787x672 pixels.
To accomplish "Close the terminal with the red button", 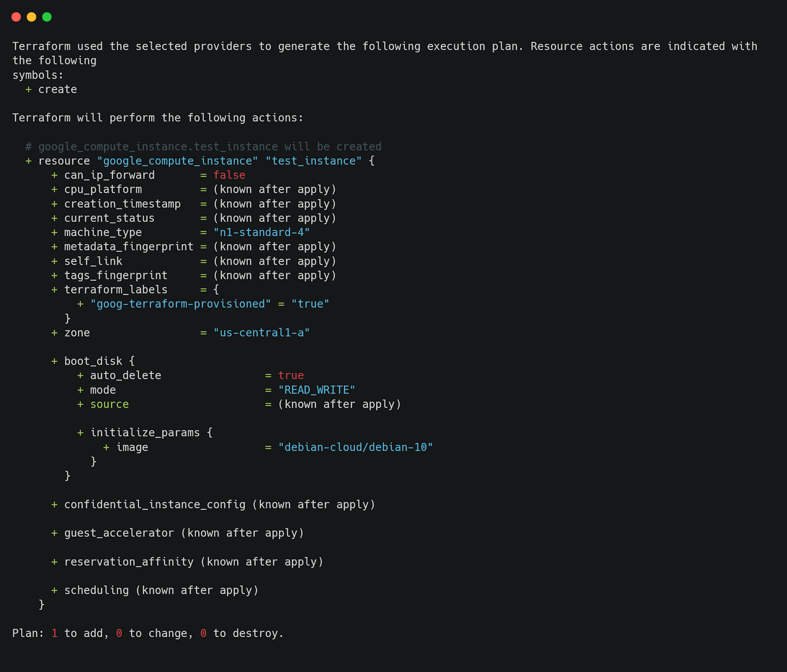I will coord(16,17).
